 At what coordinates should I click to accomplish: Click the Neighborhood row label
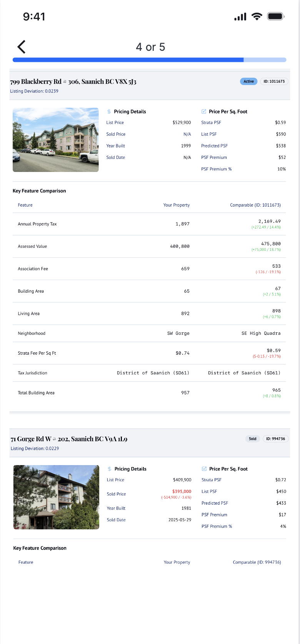coord(32,334)
